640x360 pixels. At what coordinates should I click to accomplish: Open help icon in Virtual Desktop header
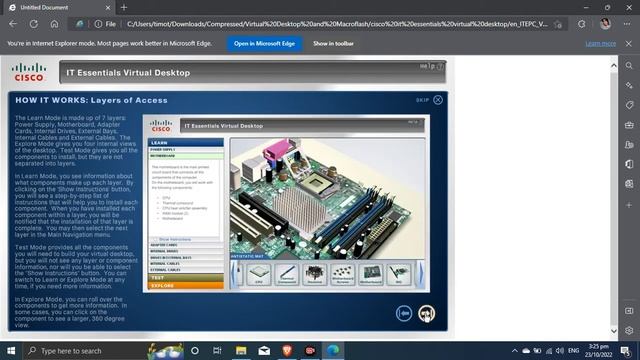[440, 66]
